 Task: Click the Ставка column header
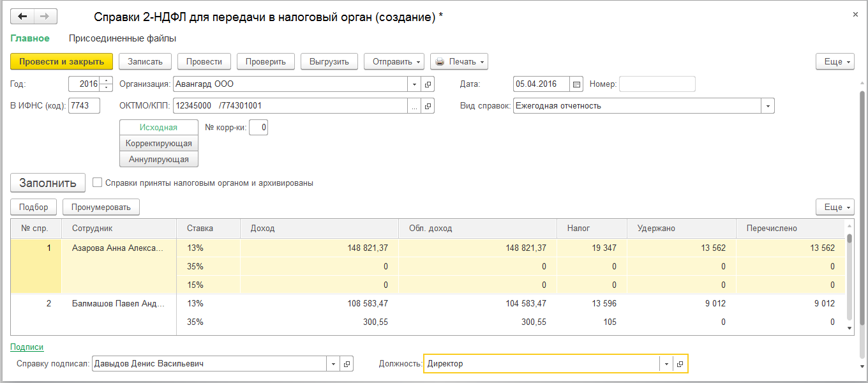(208, 229)
